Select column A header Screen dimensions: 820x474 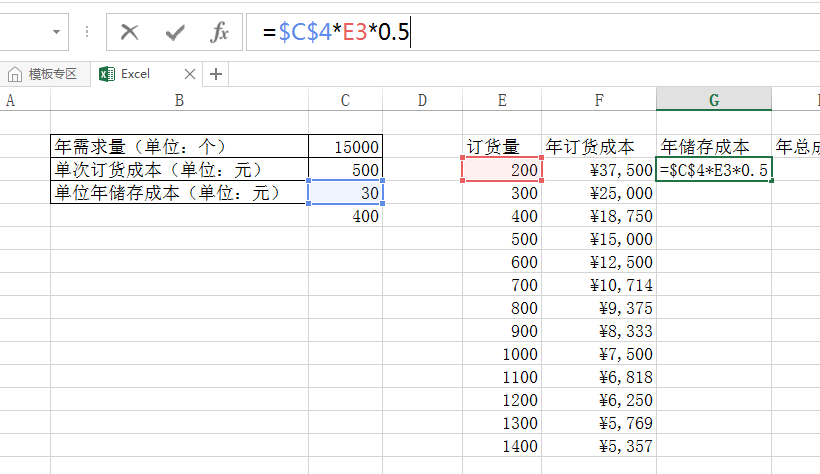[25, 100]
